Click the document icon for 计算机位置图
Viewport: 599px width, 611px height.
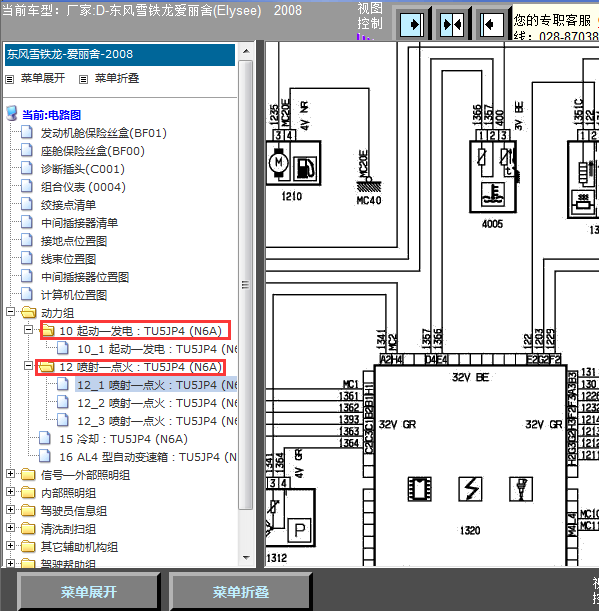27,294
